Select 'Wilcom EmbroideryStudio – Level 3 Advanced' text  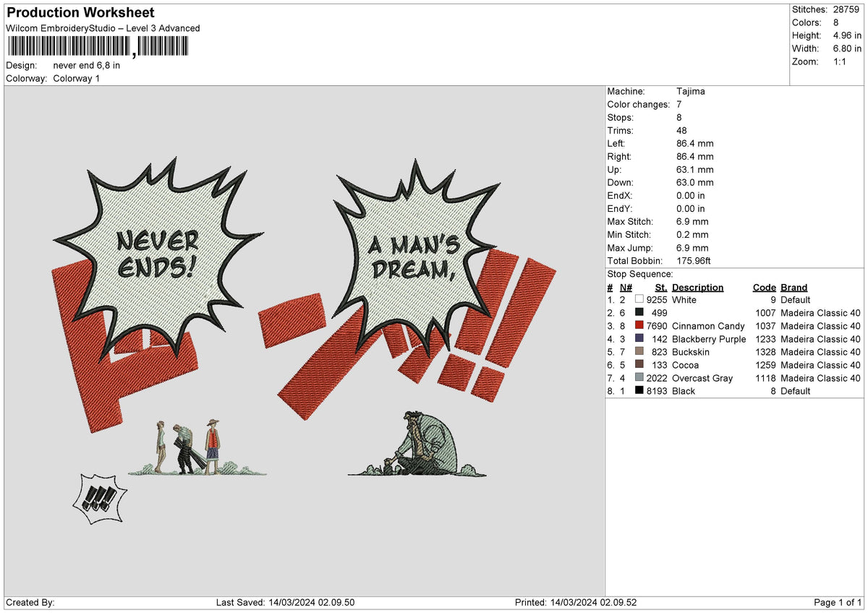(103, 28)
